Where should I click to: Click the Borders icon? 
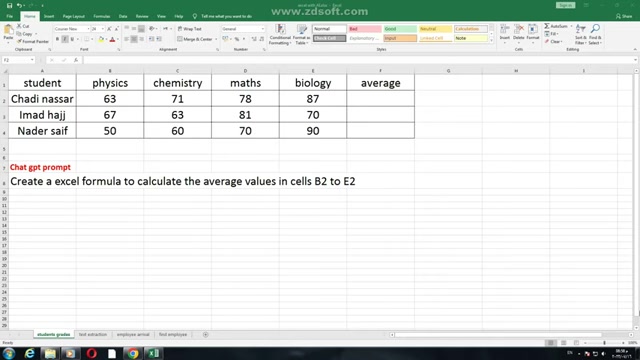coord(87,39)
